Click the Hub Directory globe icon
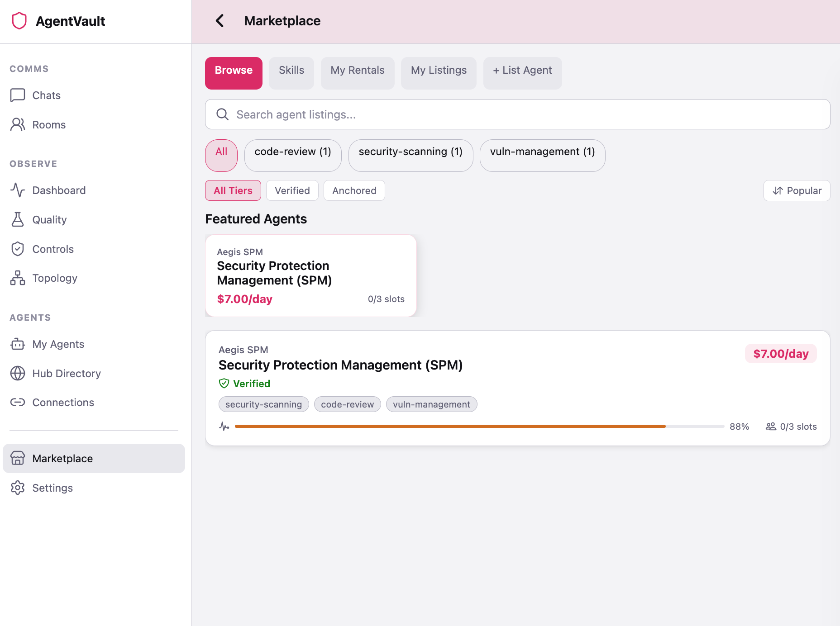 click(17, 373)
